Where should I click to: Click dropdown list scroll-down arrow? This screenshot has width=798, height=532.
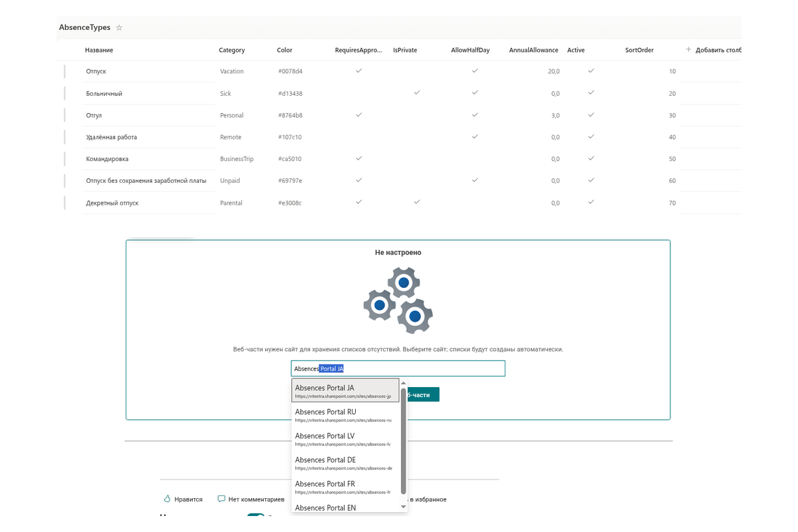(x=403, y=507)
